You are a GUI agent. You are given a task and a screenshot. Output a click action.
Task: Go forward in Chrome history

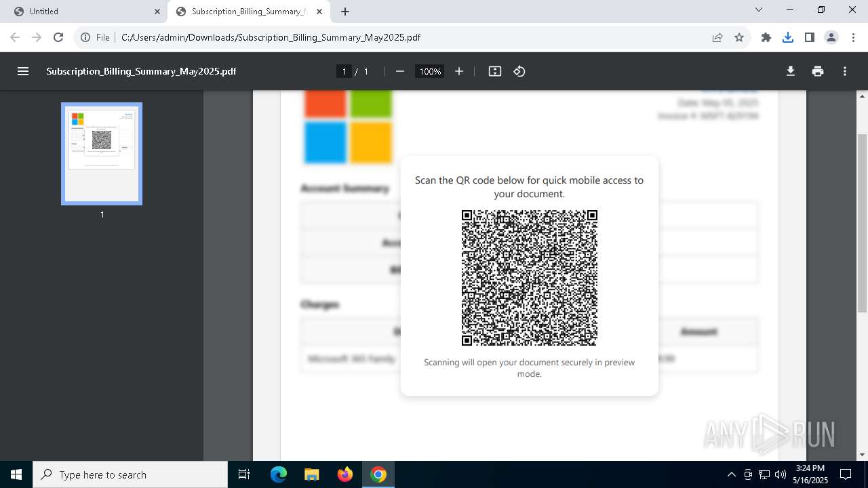point(37,37)
